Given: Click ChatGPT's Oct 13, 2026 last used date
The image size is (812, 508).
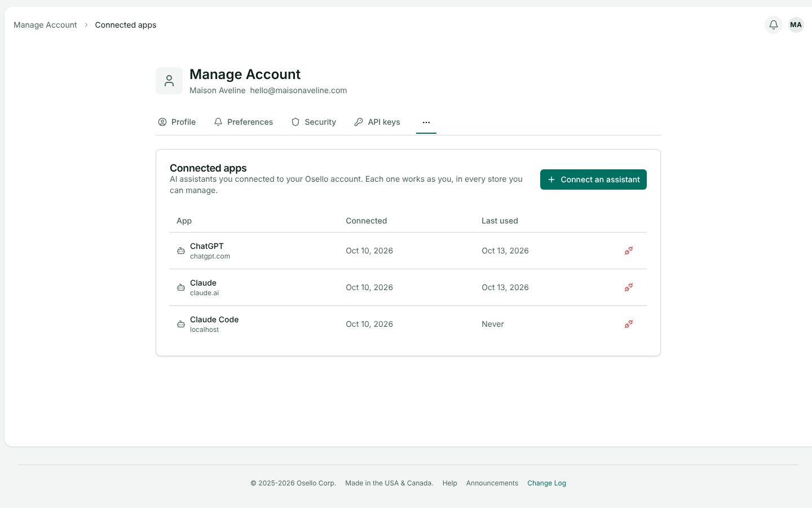Looking at the screenshot, I should [505, 251].
